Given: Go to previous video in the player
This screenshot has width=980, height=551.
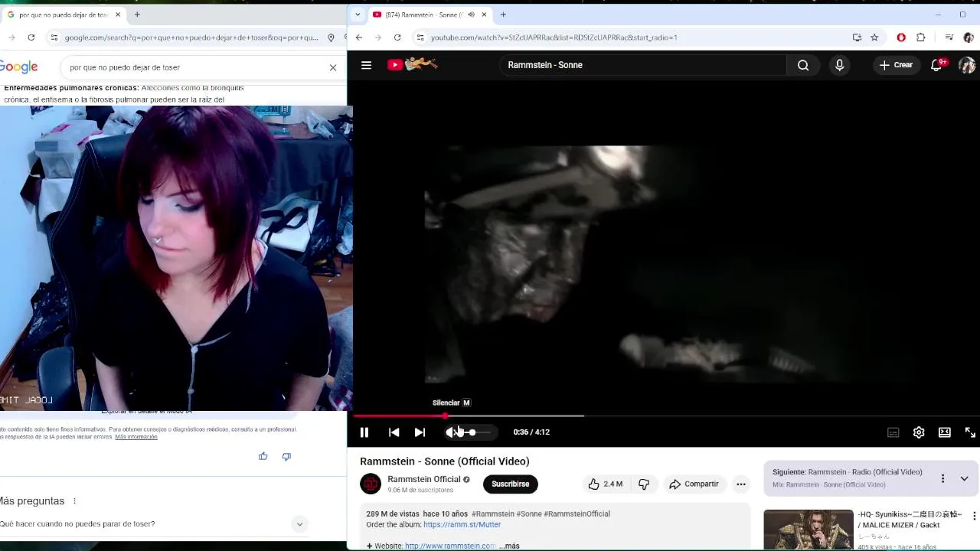Looking at the screenshot, I should tap(394, 432).
